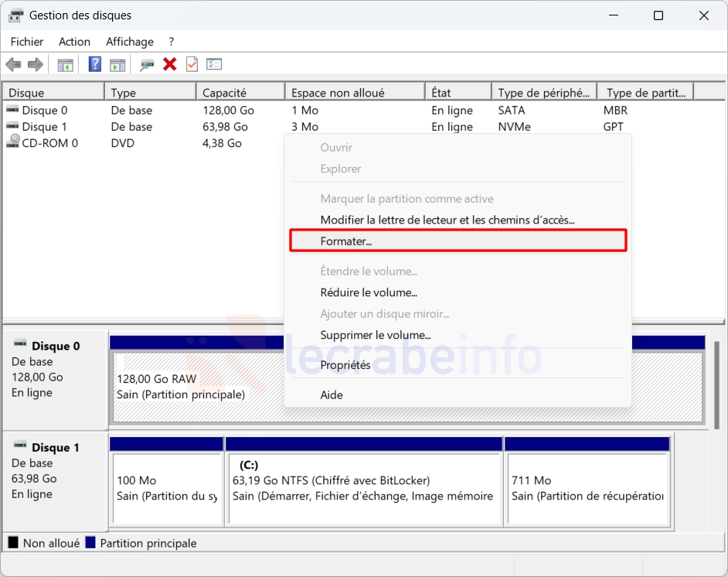
Task: Click Réduire le volume... in context menu
Action: tap(369, 293)
